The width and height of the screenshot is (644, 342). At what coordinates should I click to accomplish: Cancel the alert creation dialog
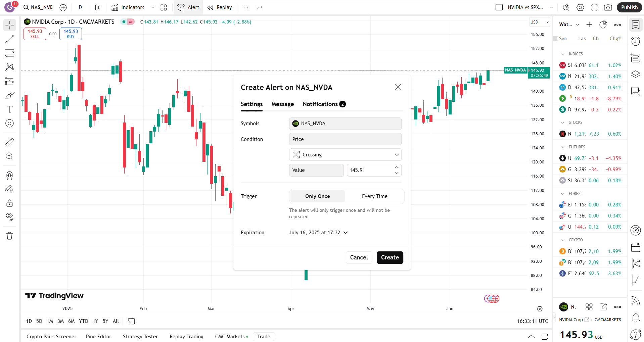coord(359,257)
